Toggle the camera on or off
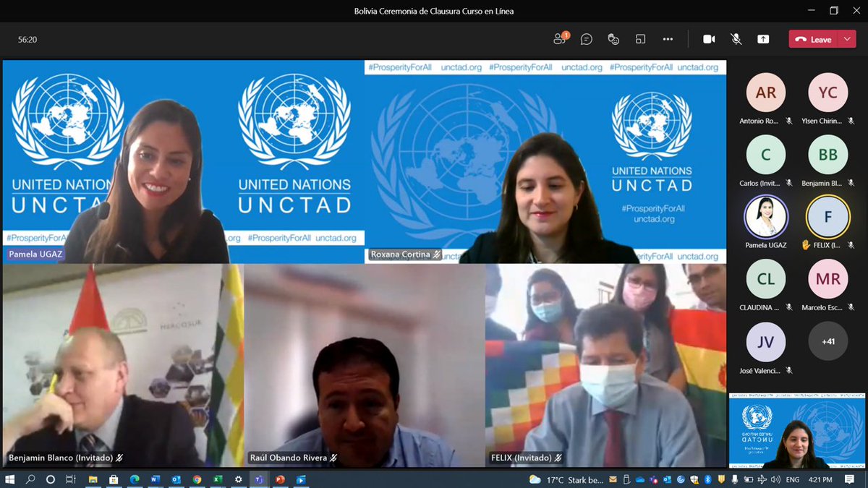The image size is (868, 488). [x=709, y=39]
